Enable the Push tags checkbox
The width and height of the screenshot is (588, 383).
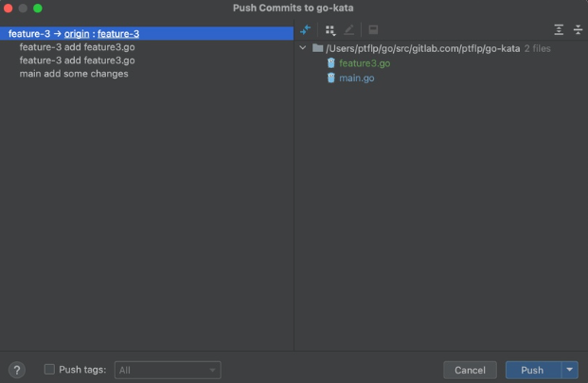coord(49,370)
